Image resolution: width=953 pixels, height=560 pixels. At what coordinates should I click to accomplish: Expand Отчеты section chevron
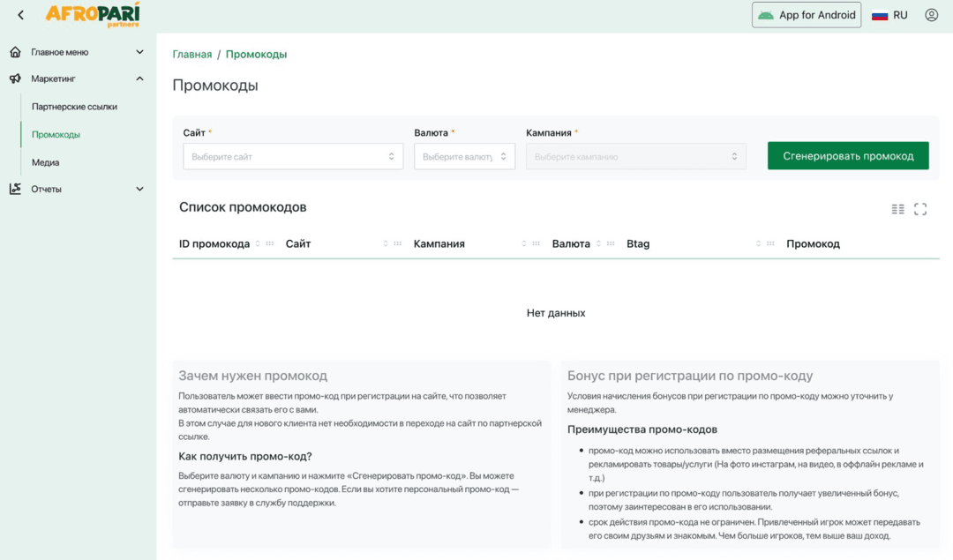click(x=139, y=189)
